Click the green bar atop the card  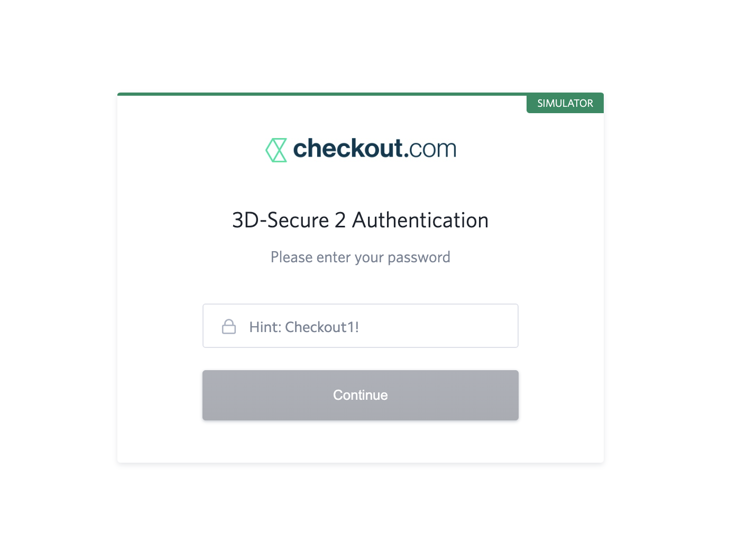[x=317, y=94]
